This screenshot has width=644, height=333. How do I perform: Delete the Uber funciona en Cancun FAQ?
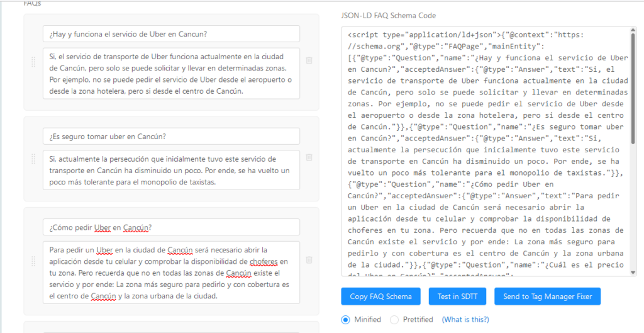(309, 60)
